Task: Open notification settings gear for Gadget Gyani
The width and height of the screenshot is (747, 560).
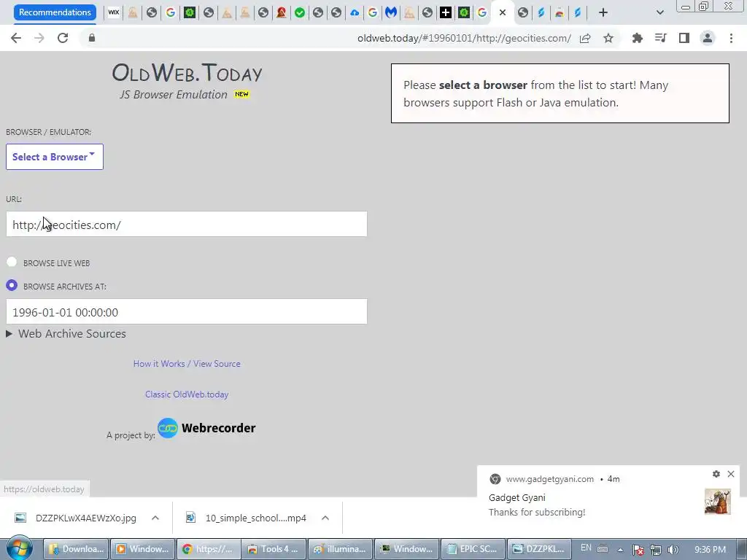Action: [716, 474]
